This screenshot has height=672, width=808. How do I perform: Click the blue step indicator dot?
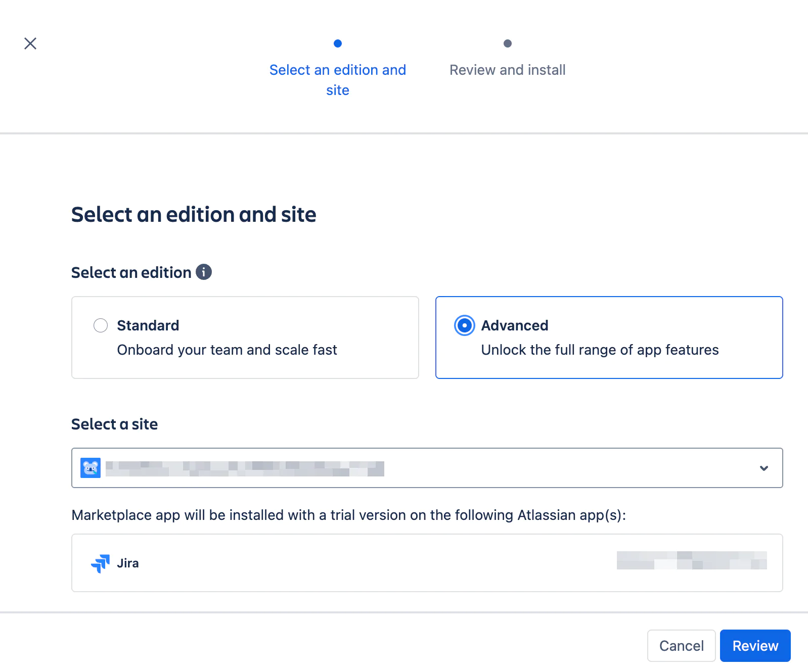coord(338,43)
